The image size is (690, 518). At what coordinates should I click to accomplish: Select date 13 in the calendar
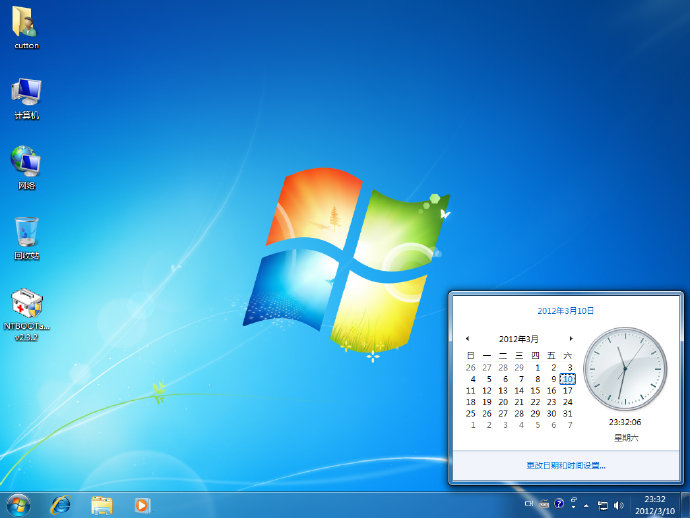(x=503, y=390)
